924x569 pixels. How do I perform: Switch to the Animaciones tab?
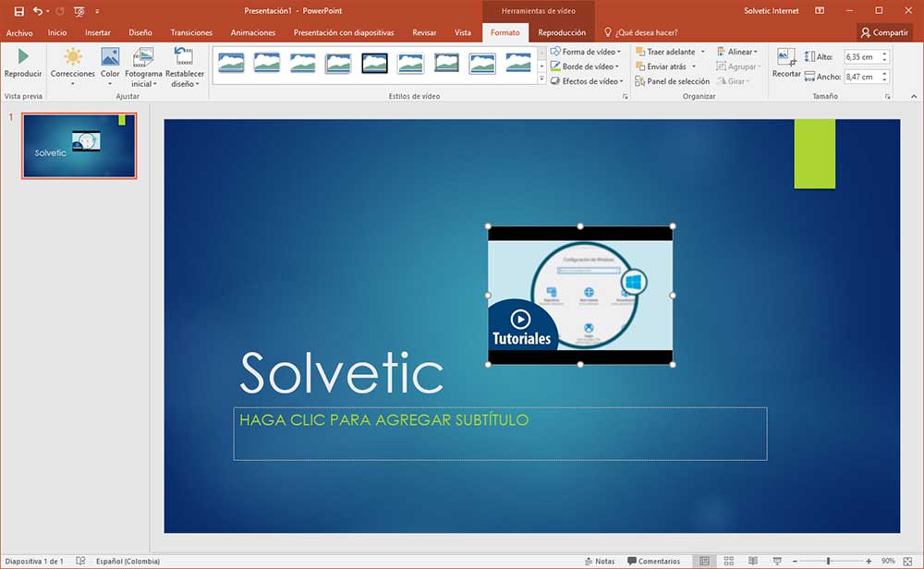(x=253, y=32)
